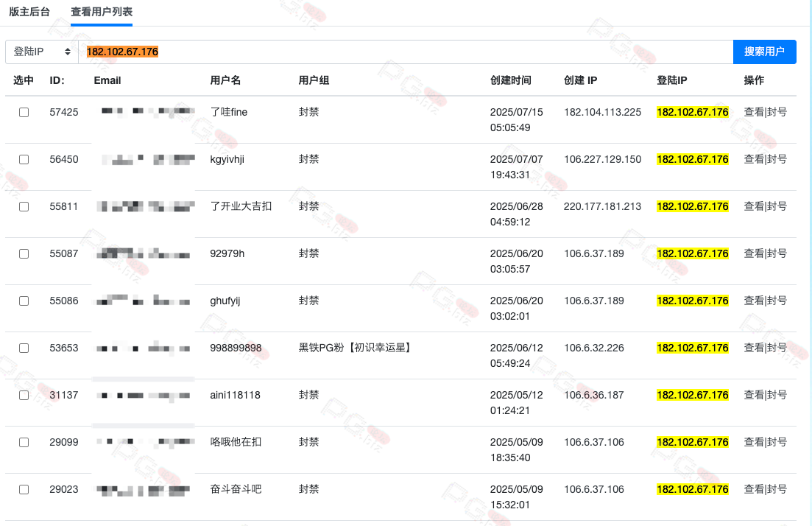Switch to the 版主后台 tab

pos(29,12)
